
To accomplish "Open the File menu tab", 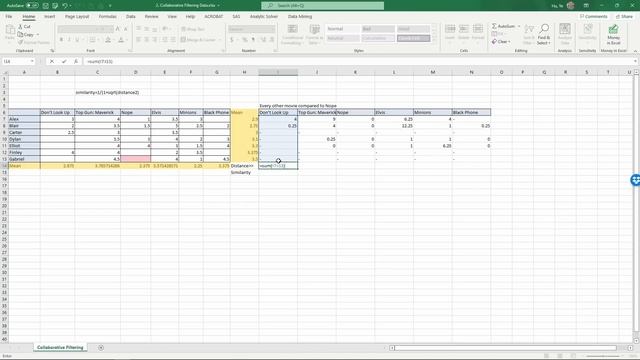I will (x=9, y=16).
